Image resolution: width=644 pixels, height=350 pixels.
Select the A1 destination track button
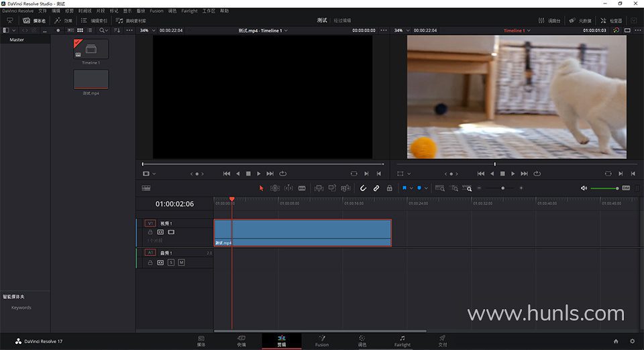(x=150, y=253)
